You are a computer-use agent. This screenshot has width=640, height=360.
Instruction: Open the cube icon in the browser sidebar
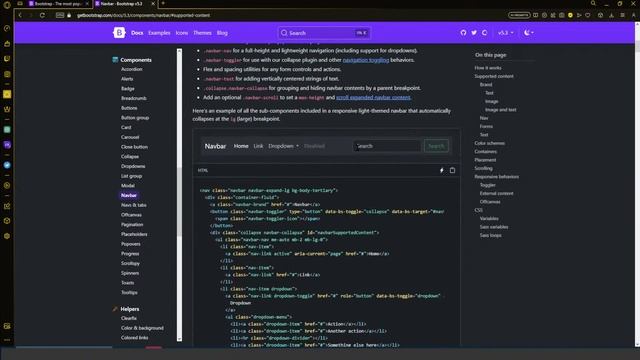point(7,221)
